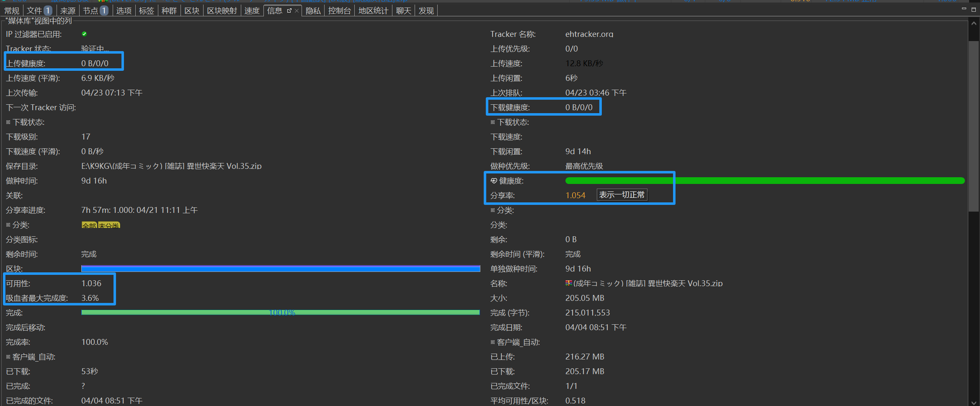
Task: Click the 全部 category tag
Action: 89,225
